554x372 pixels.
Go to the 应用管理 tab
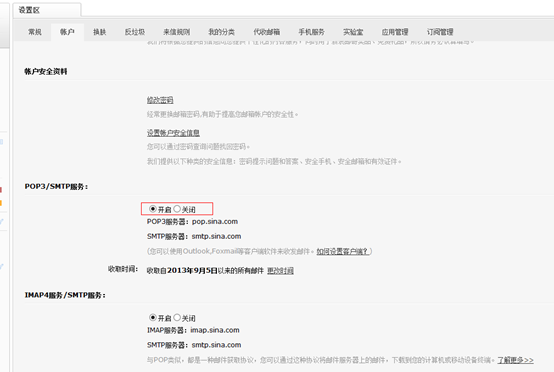(395, 32)
